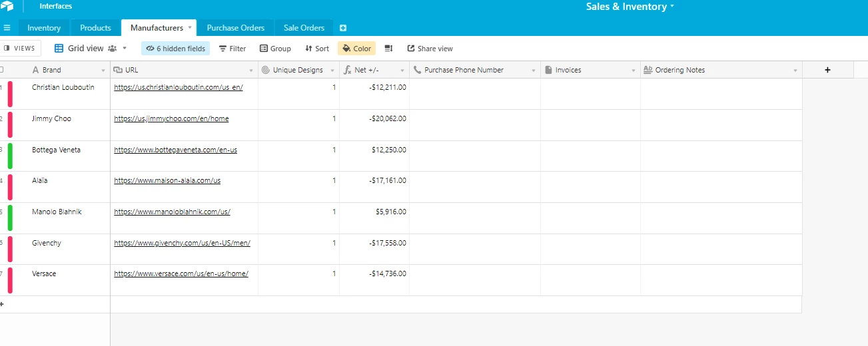
Task: Open the Unique Designs column dropdown
Action: [332, 71]
